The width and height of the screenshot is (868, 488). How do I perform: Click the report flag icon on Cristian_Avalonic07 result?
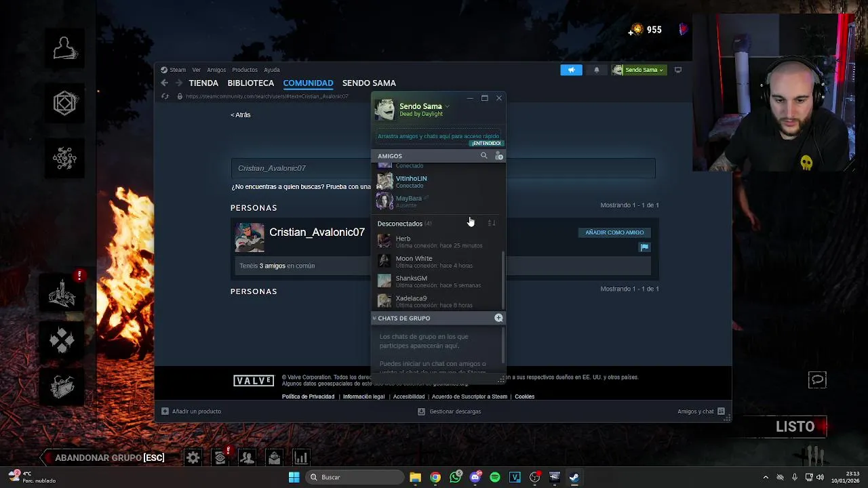644,247
